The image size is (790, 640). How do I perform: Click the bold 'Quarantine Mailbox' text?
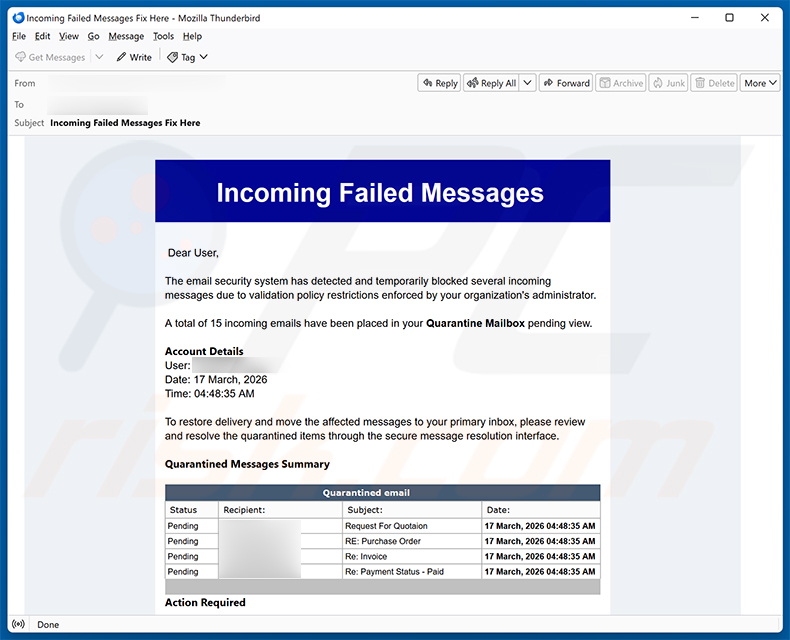[475, 324]
